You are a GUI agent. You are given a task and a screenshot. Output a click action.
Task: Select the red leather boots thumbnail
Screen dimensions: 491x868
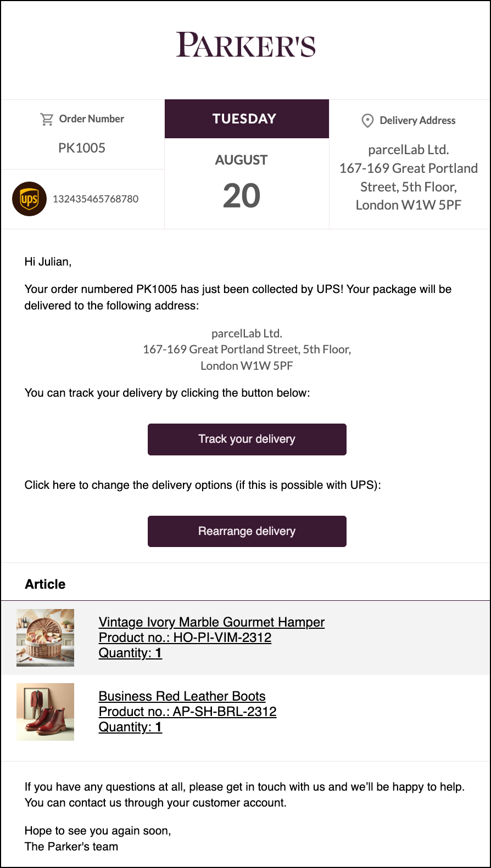pyautogui.click(x=46, y=711)
